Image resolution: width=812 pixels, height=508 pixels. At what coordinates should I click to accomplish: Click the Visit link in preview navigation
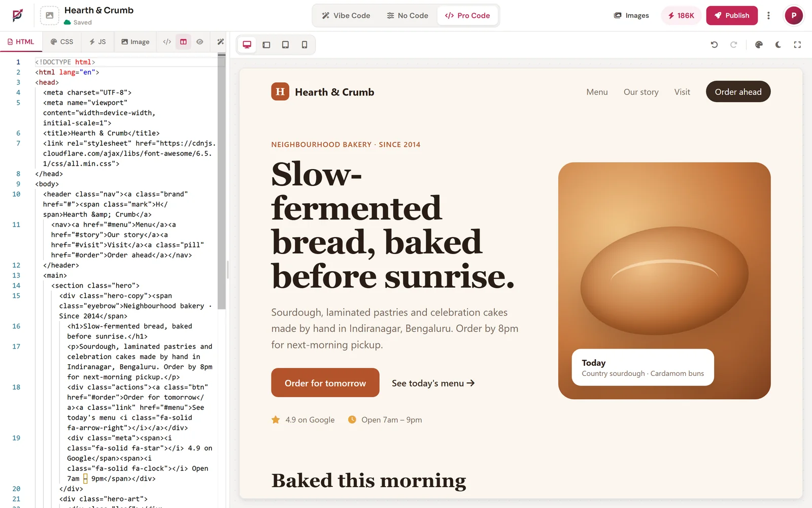(682, 92)
